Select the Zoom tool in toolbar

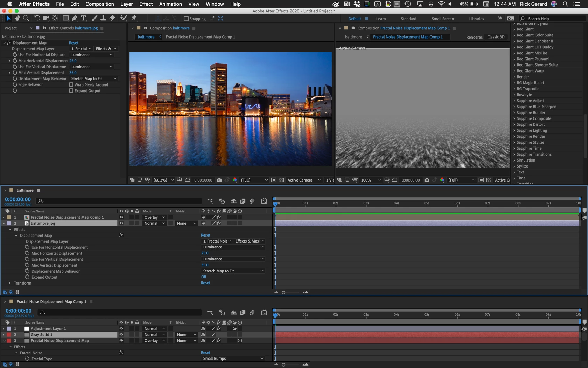tap(26, 18)
